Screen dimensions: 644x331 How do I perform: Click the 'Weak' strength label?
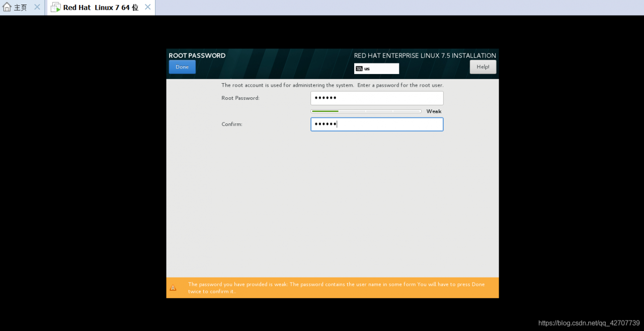[x=434, y=111]
